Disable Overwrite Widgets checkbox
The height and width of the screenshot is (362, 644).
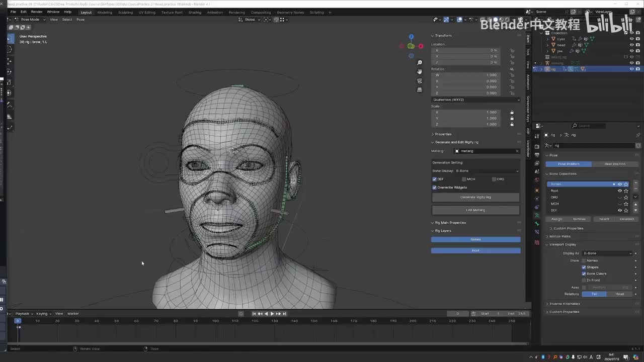tap(435, 188)
